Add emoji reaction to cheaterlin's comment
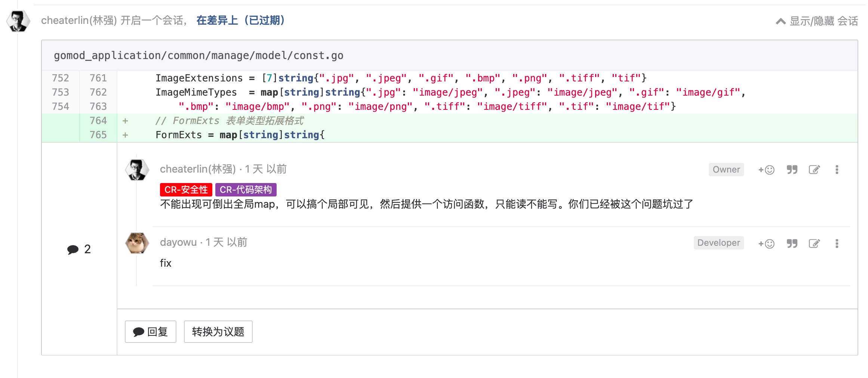This screenshot has height=378, width=868. (x=766, y=170)
